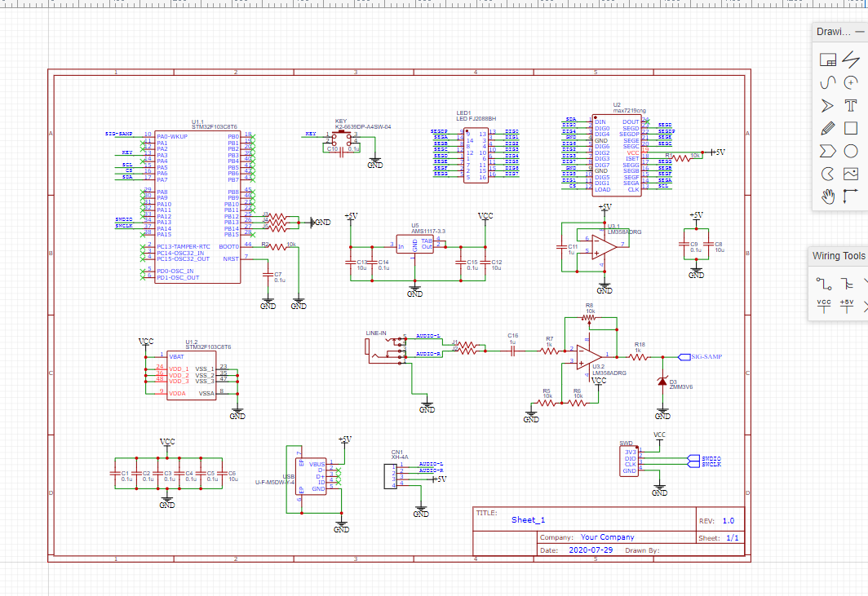
Task: Select Sheet count value 1/1
Action: coord(733,538)
